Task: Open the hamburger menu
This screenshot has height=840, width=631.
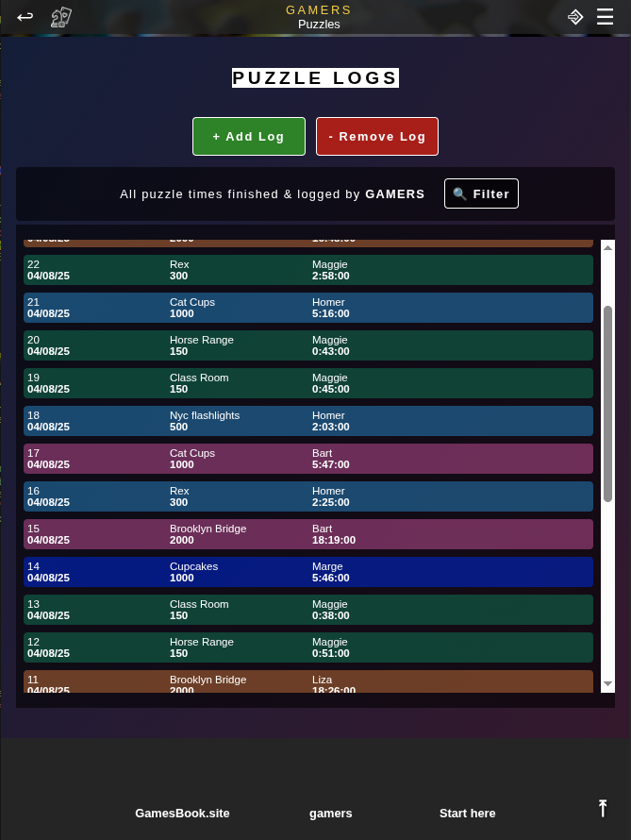Action: tap(606, 17)
